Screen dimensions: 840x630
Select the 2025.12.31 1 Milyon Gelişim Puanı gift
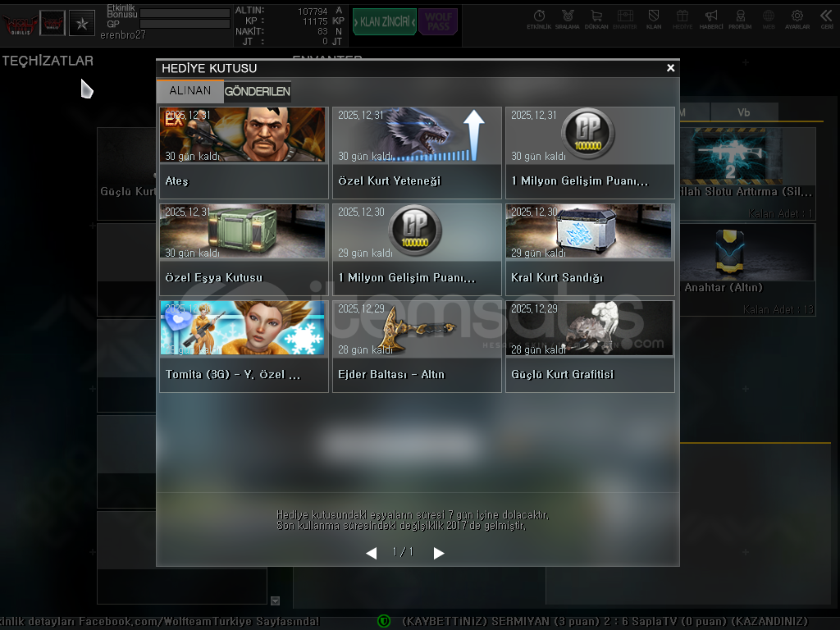[590, 153]
